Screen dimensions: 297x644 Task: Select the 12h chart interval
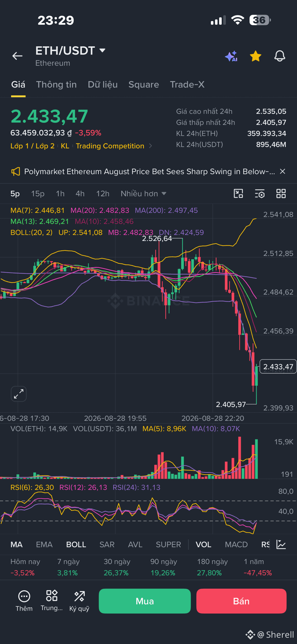(x=103, y=194)
